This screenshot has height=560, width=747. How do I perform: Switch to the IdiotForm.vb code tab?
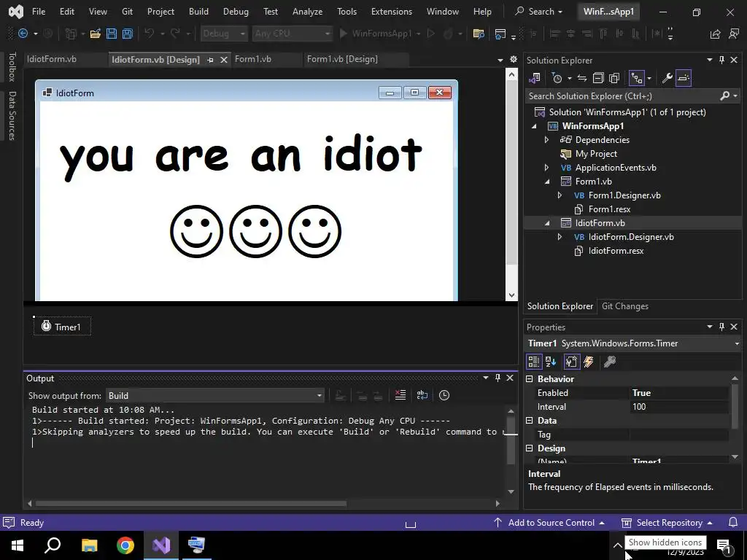tap(52, 59)
